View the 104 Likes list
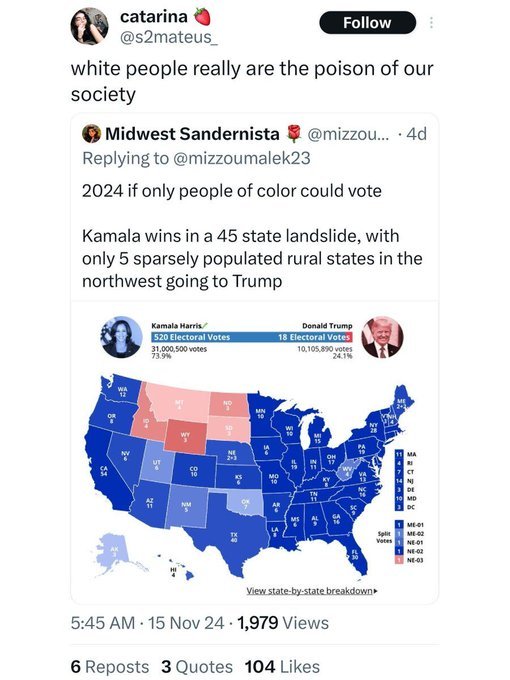Screen dimensions: 510x680 [x=282, y=667]
